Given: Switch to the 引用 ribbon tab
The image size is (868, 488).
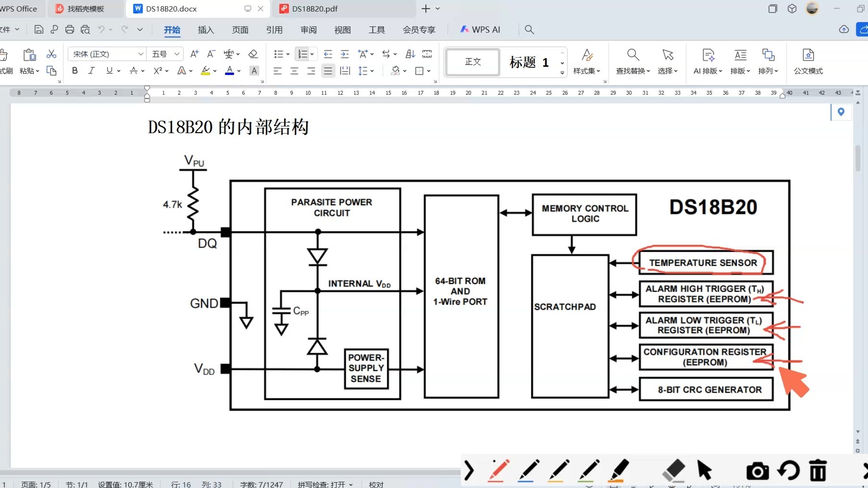Looking at the screenshot, I should coord(274,30).
